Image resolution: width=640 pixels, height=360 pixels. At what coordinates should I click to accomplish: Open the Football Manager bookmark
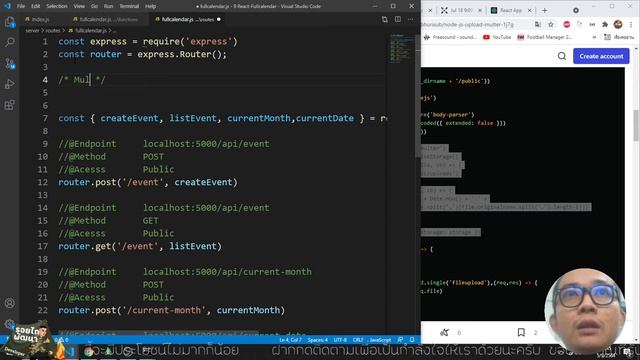point(545,37)
